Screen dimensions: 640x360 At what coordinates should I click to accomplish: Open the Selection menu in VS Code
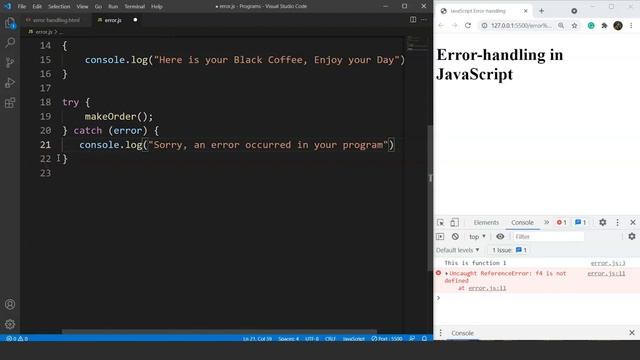59,7
